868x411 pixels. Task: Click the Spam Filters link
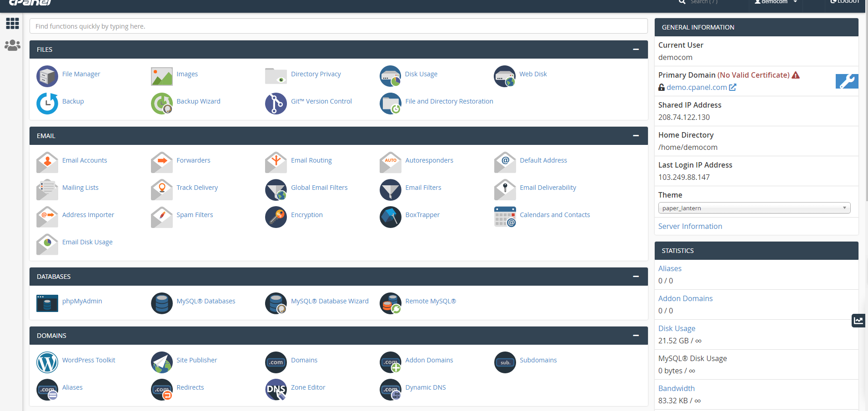[195, 215]
